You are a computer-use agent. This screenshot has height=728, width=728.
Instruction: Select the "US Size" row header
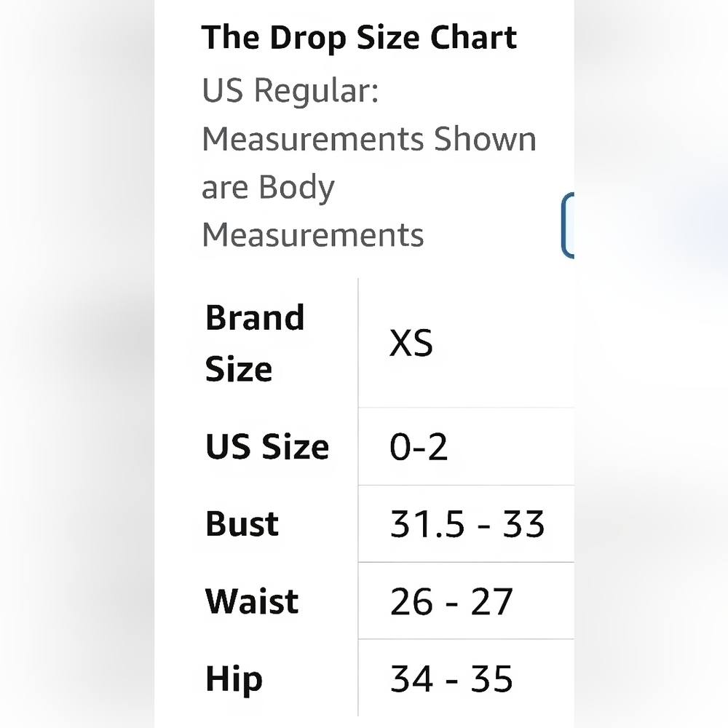(x=267, y=447)
